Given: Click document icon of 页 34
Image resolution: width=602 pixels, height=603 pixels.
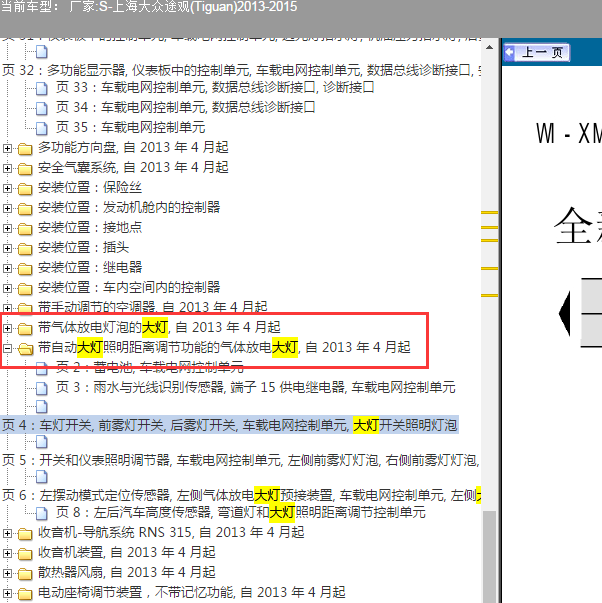Looking at the screenshot, I should point(42,108).
